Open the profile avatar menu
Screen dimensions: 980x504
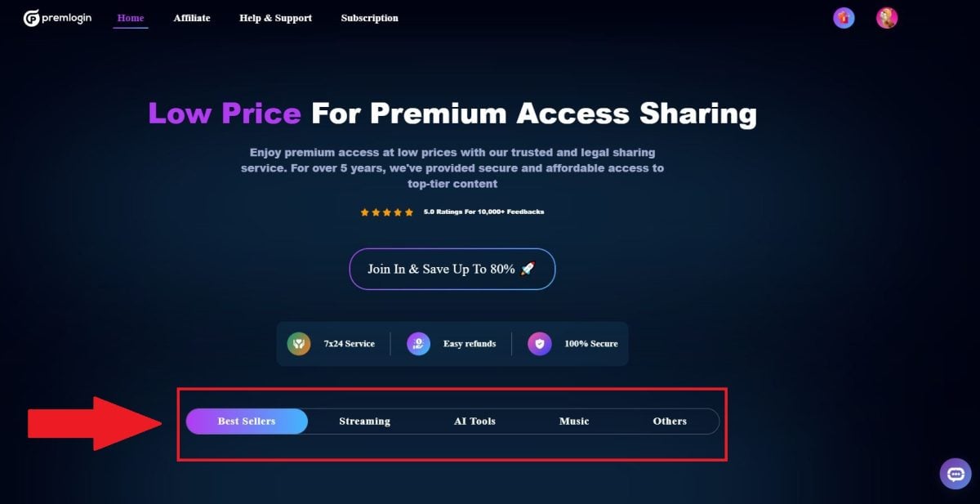(x=886, y=17)
